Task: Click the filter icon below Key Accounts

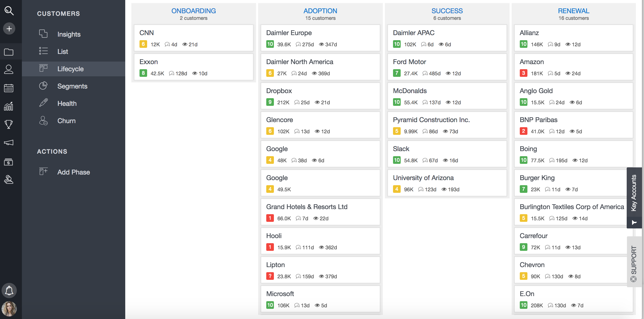Action: point(634,223)
